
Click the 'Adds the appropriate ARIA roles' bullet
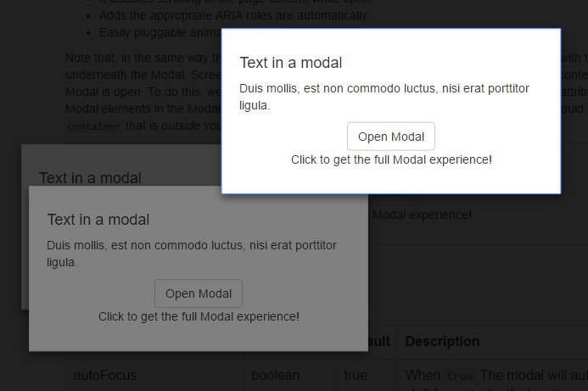[x=234, y=15]
